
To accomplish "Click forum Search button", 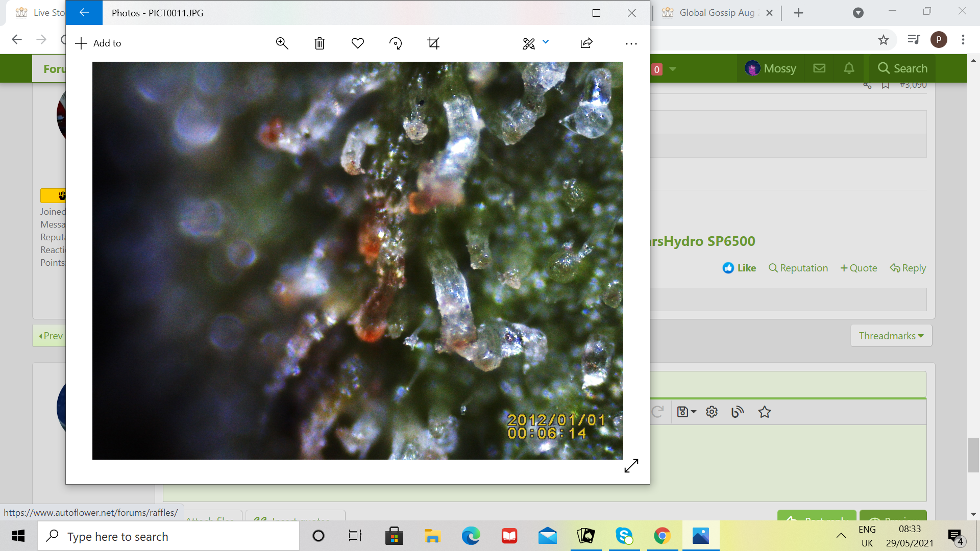I will [902, 68].
